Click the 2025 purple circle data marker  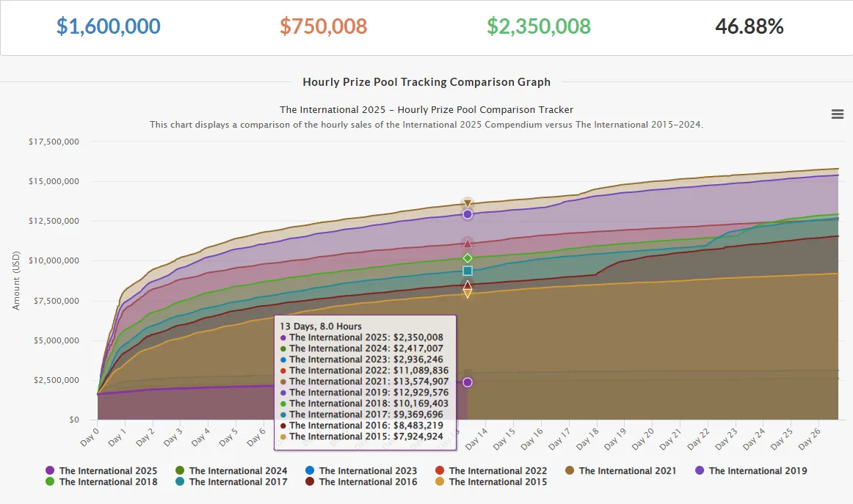coord(468,382)
